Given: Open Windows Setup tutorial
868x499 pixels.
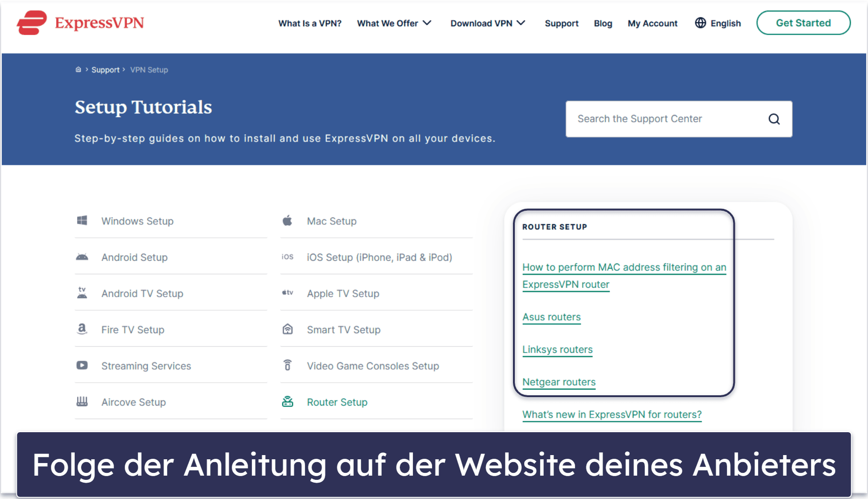Looking at the screenshot, I should coord(137,221).
